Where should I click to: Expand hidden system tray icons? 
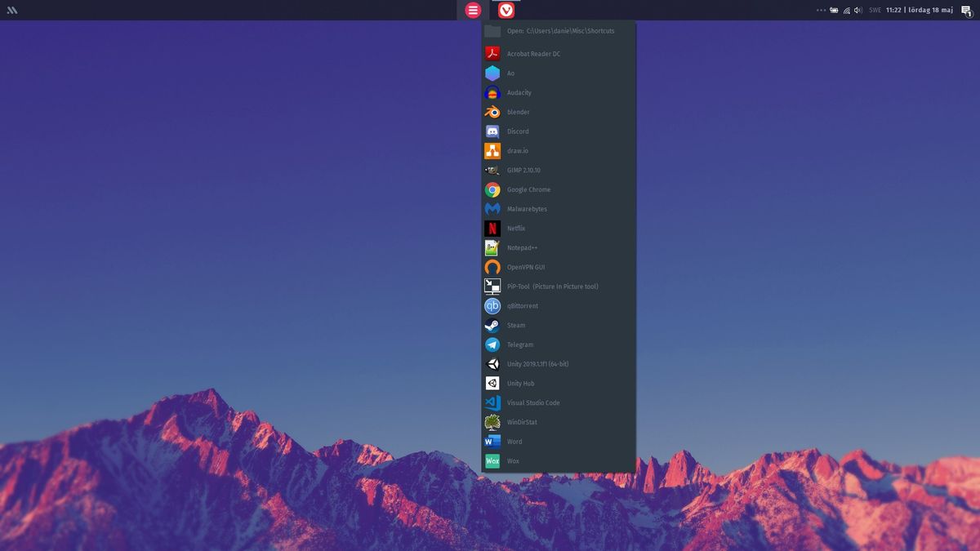[819, 11]
